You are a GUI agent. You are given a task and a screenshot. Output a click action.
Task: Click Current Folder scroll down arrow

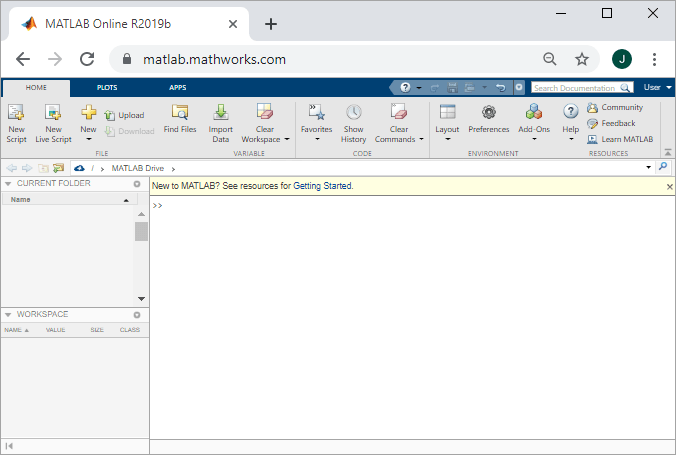(141, 298)
